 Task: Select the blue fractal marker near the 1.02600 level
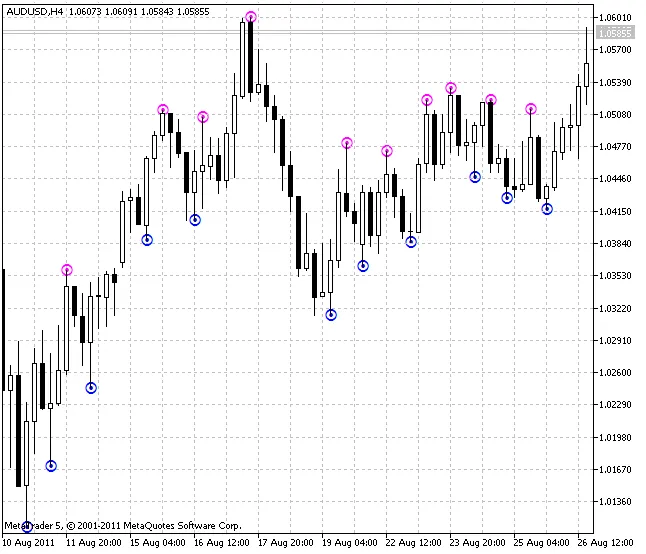click(x=91, y=388)
